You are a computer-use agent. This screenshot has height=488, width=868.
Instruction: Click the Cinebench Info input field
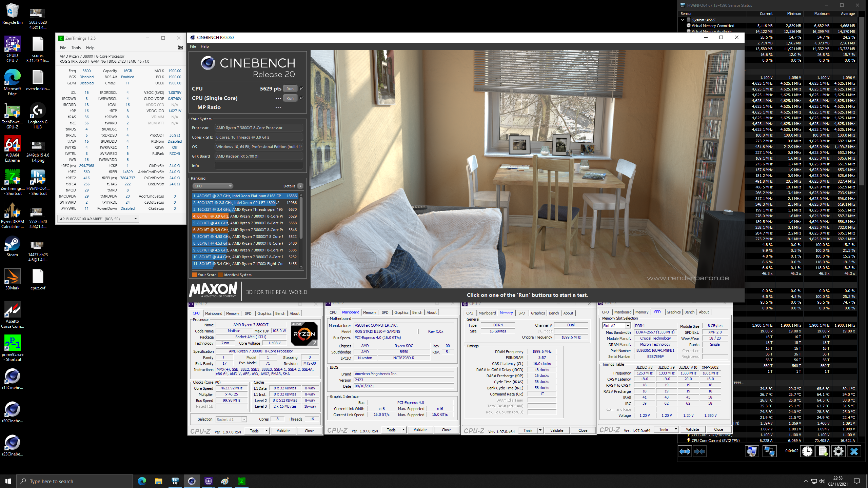[x=259, y=166]
